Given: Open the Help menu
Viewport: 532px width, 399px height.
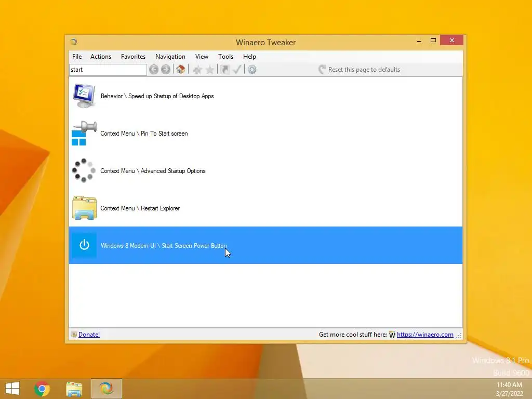Looking at the screenshot, I should coord(250,57).
